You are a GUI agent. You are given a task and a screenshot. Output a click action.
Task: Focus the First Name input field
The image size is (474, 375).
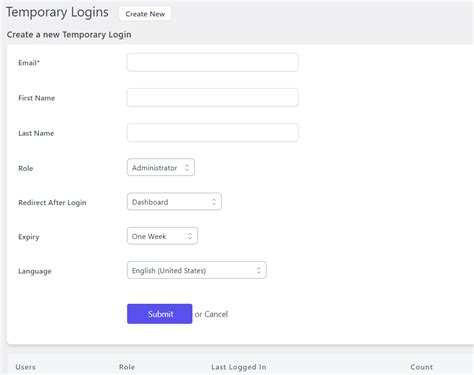[213, 97]
